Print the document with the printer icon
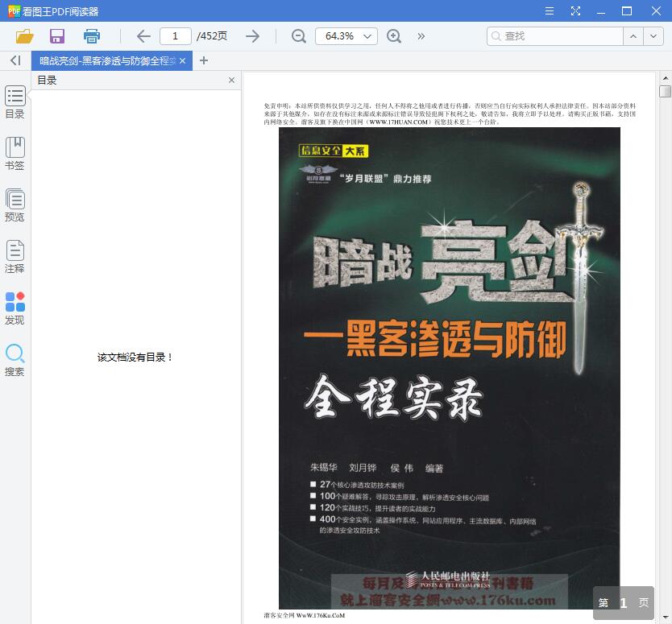The image size is (672, 624). (x=92, y=36)
